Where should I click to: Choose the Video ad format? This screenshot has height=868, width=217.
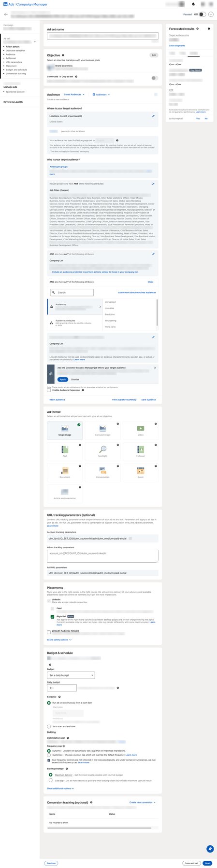click(141, 431)
